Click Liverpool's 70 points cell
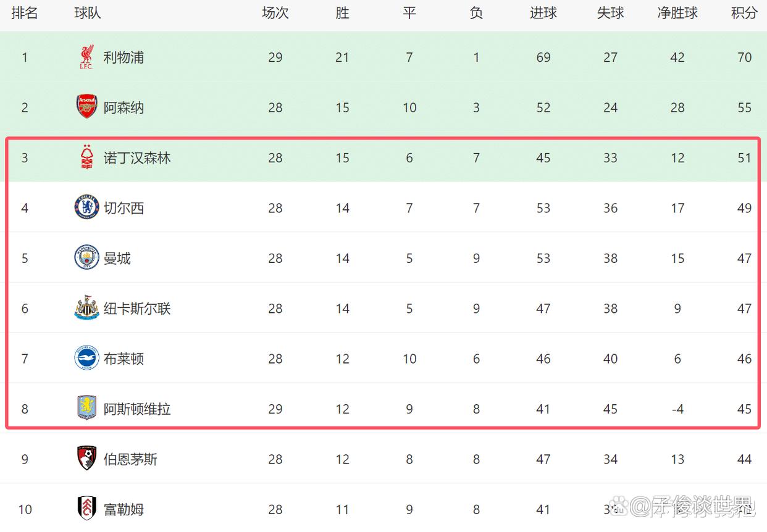767x532 pixels. click(x=744, y=57)
